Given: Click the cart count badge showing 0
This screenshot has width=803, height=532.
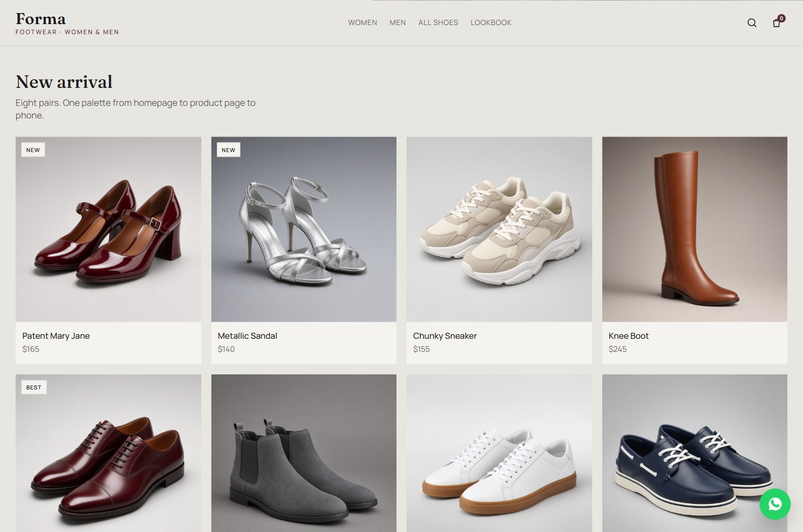Looking at the screenshot, I should tap(781, 18).
